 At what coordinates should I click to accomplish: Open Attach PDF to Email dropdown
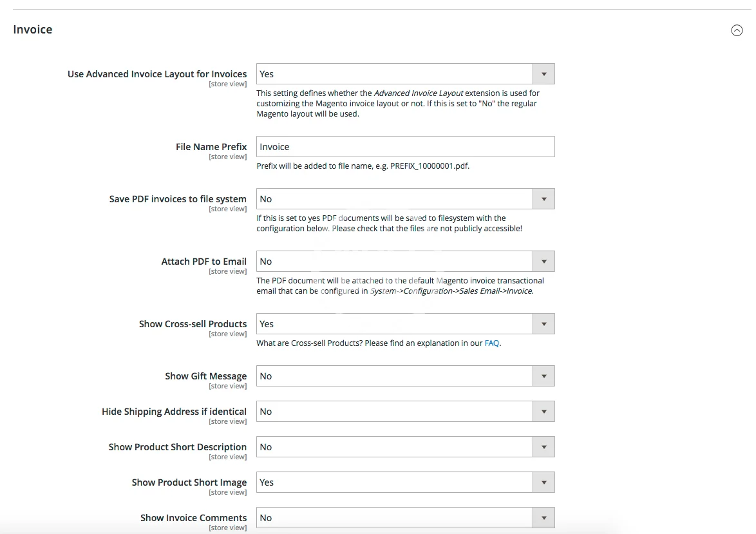point(394,262)
